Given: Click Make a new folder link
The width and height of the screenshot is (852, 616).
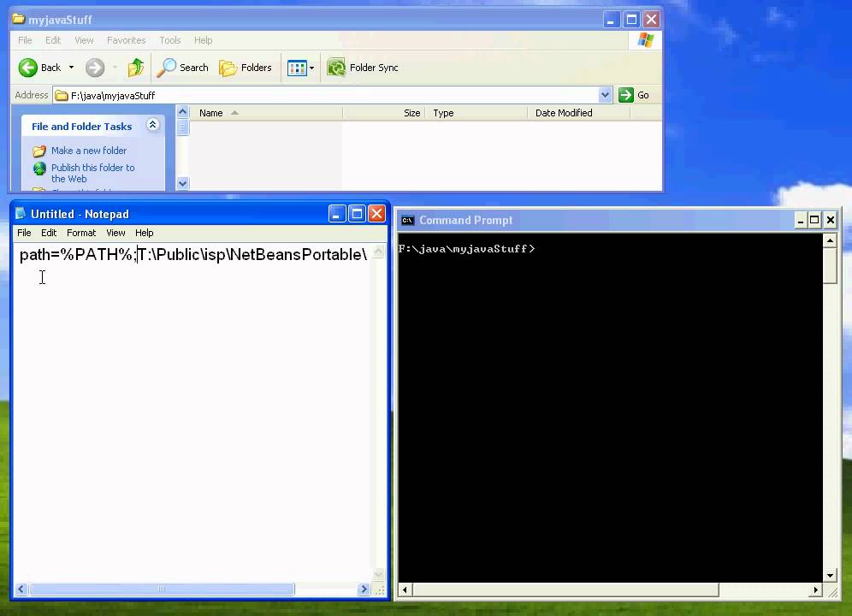Looking at the screenshot, I should click(x=89, y=151).
